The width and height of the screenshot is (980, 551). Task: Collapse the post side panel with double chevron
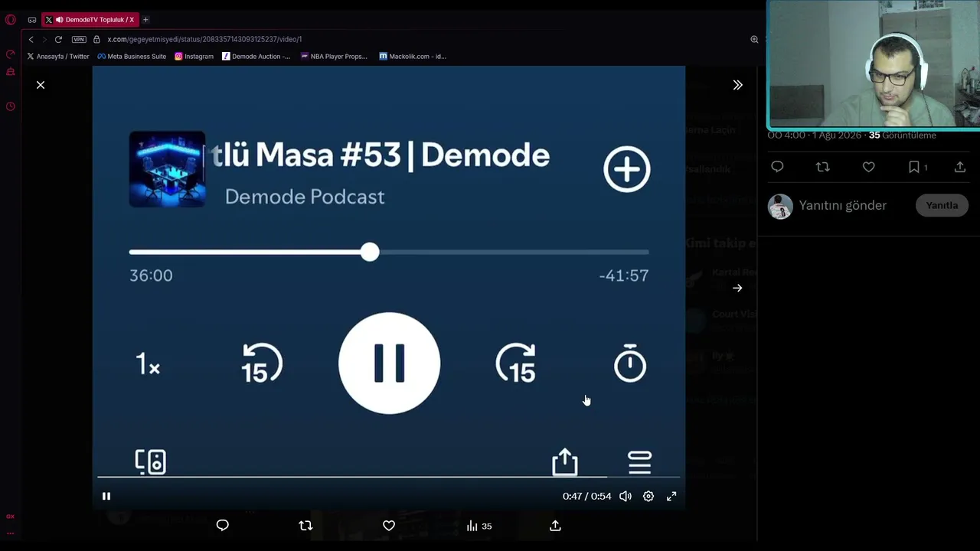coord(737,85)
